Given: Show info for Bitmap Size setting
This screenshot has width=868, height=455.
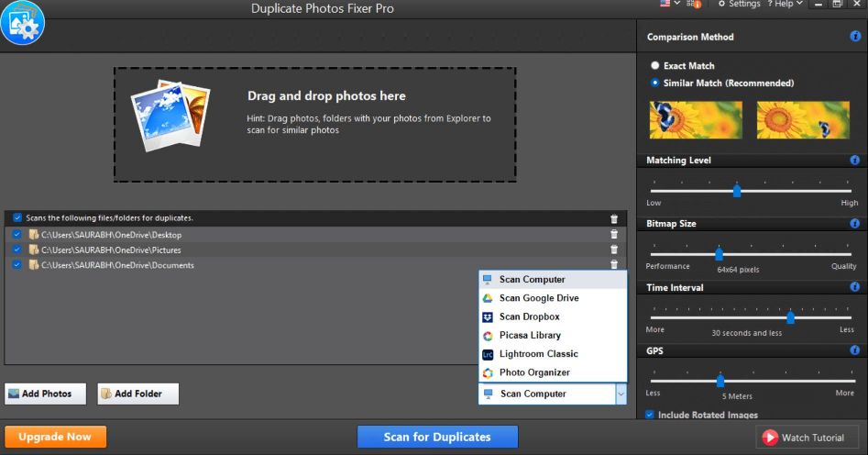Looking at the screenshot, I should [855, 224].
